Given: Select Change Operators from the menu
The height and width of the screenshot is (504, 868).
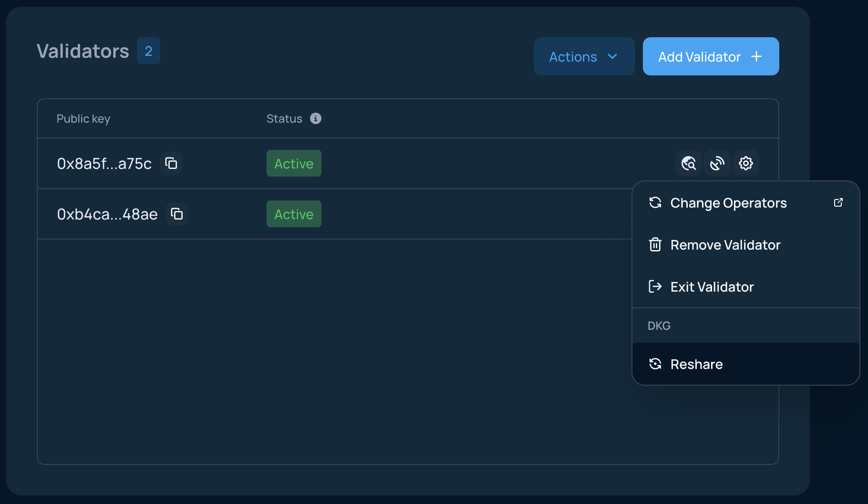Looking at the screenshot, I should click(746, 203).
